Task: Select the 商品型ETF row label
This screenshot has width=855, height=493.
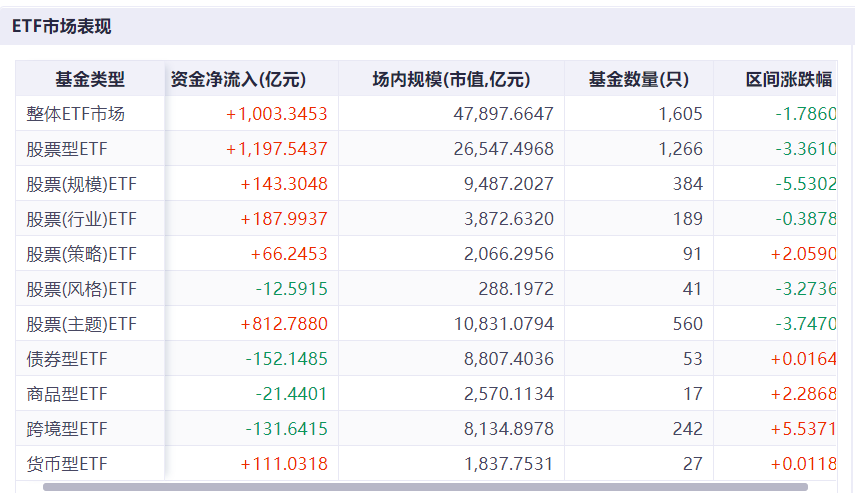Action: 67,394
